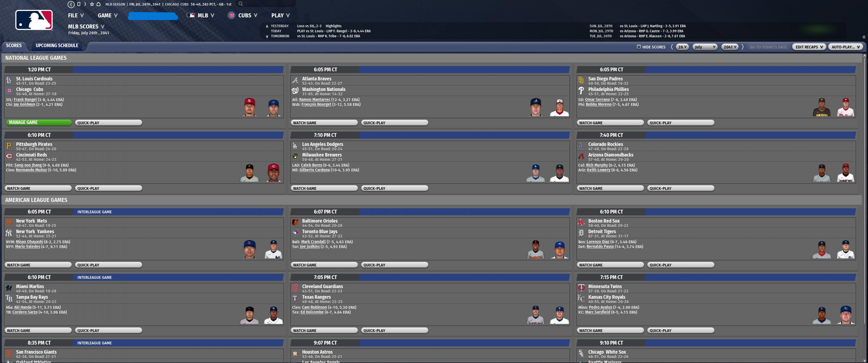Click the forward navigation arrow icon

tap(85, 4)
